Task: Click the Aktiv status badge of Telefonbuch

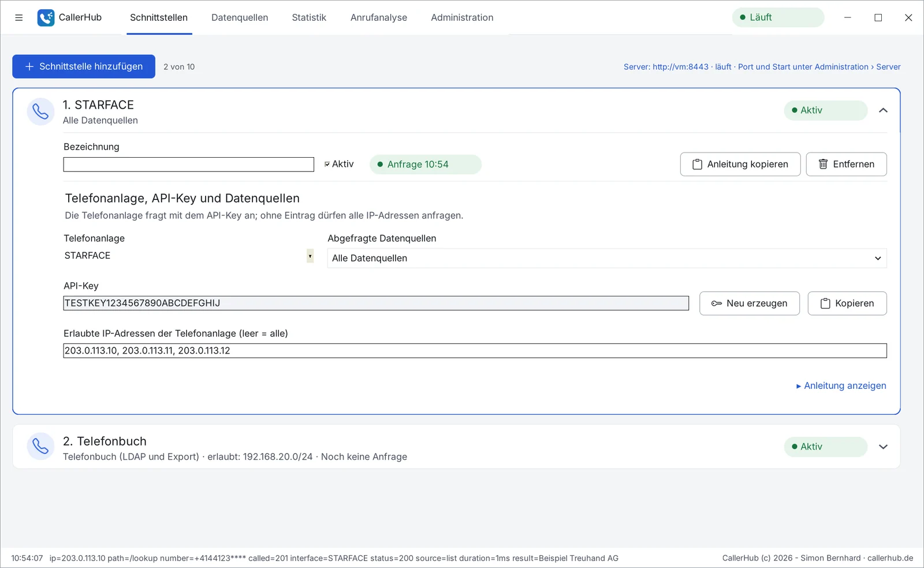Action: pos(825,447)
